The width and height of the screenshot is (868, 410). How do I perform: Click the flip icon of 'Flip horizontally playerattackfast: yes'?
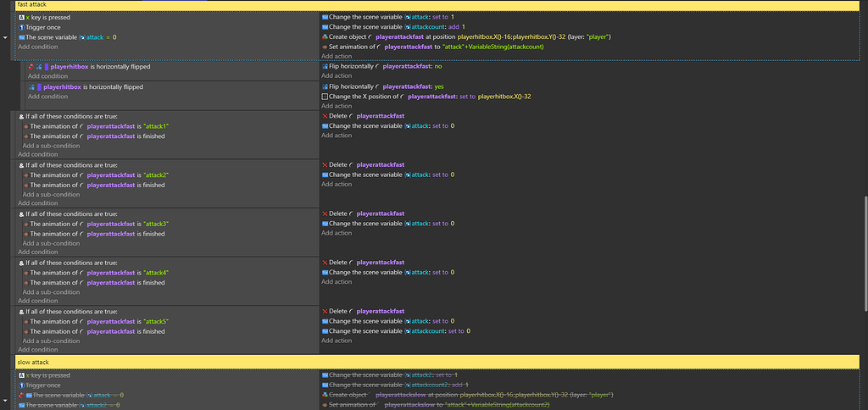tap(325, 87)
